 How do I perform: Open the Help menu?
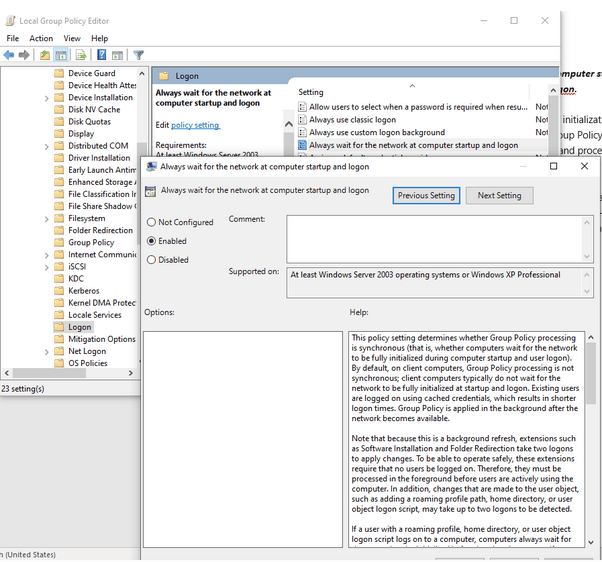pyautogui.click(x=99, y=38)
